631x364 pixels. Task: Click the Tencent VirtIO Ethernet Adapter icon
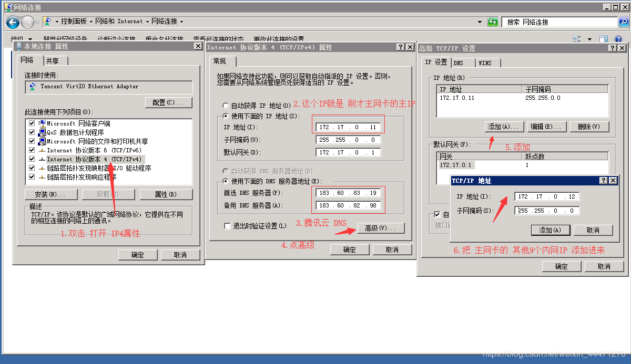click(x=33, y=87)
